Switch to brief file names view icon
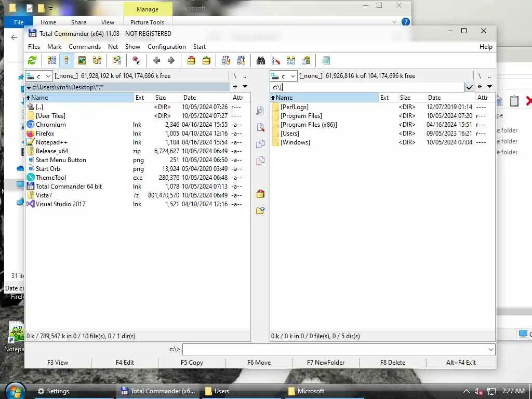This screenshot has width=532, height=399. tap(51, 61)
